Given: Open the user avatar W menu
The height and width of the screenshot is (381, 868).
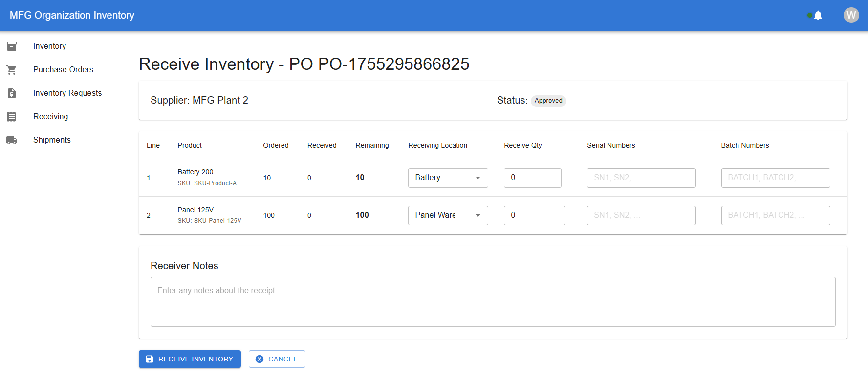Looking at the screenshot, I should [851, 15].
